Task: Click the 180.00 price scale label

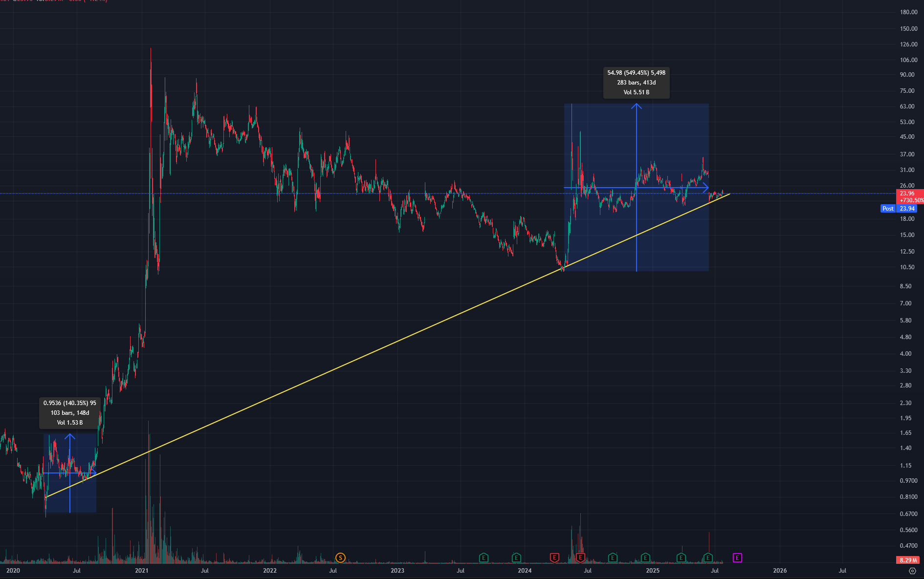Action: tap(908, 12)
